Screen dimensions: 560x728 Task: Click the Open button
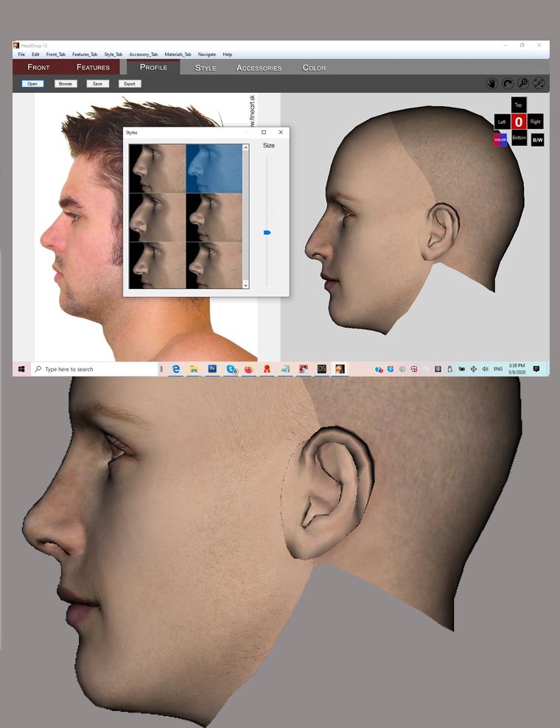[x=32, y=83]
